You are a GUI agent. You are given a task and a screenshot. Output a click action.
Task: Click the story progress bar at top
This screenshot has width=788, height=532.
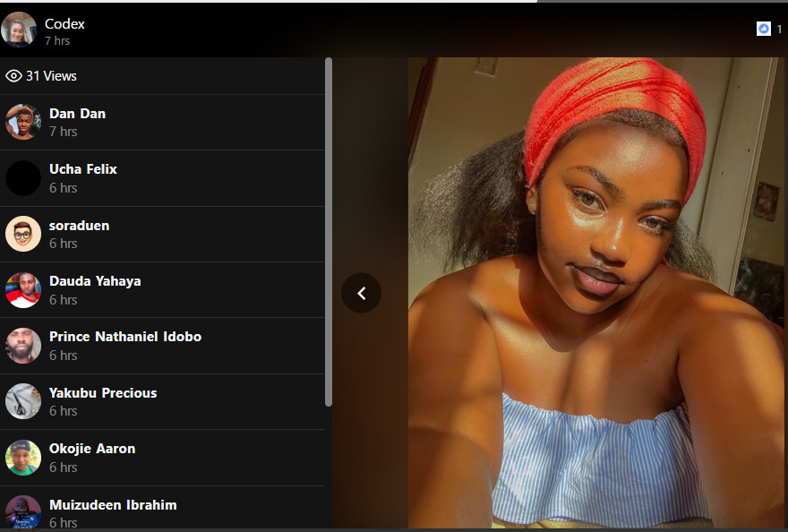[x=269, y=2]
